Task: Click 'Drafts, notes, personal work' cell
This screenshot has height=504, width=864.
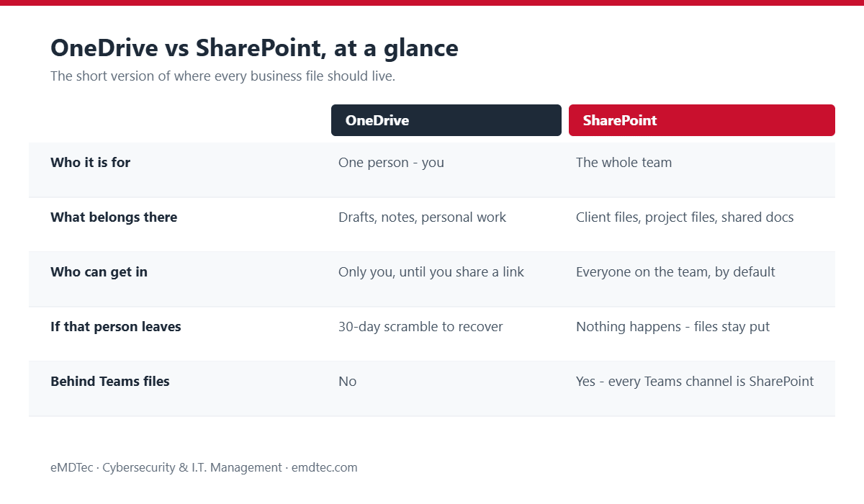Action: [422, 217]
